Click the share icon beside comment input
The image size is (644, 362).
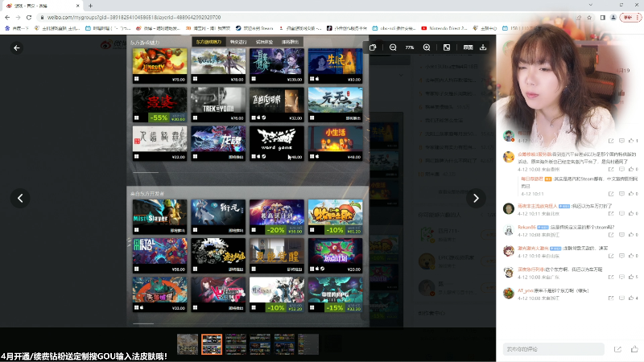pyautogui.click(x=617, y=349)
